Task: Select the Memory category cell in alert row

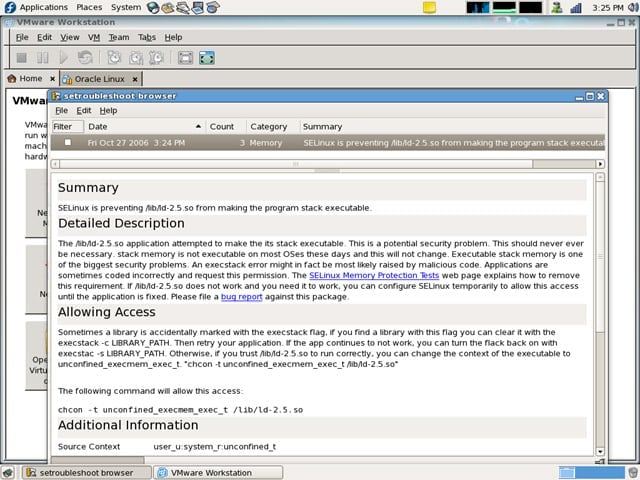Action: (x=265, y=143)
